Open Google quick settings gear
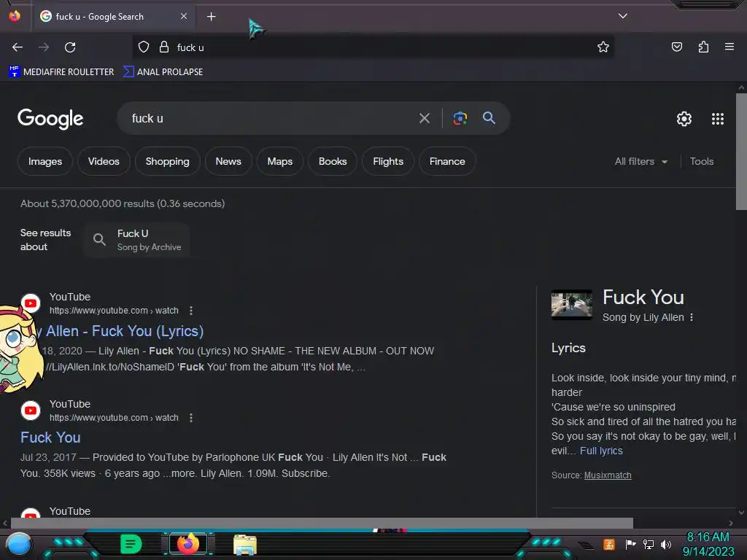The image size is (747, 560). [684, 119]
